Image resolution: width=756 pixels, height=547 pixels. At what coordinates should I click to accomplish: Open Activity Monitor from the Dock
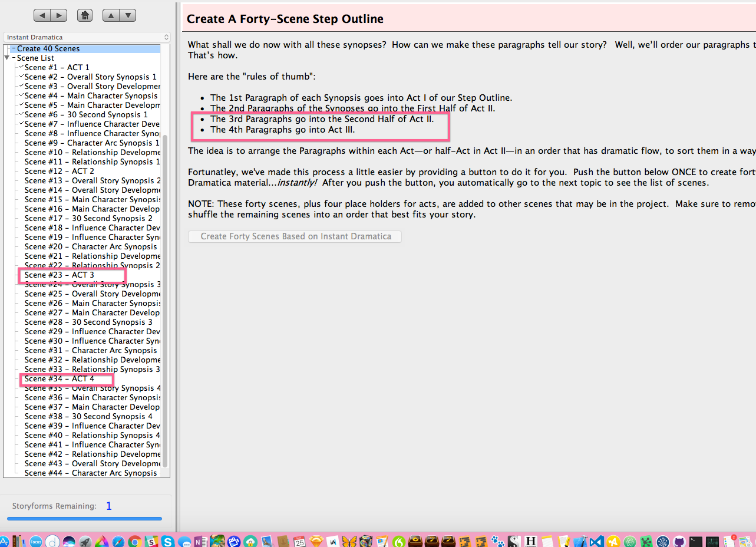(712, 542)
